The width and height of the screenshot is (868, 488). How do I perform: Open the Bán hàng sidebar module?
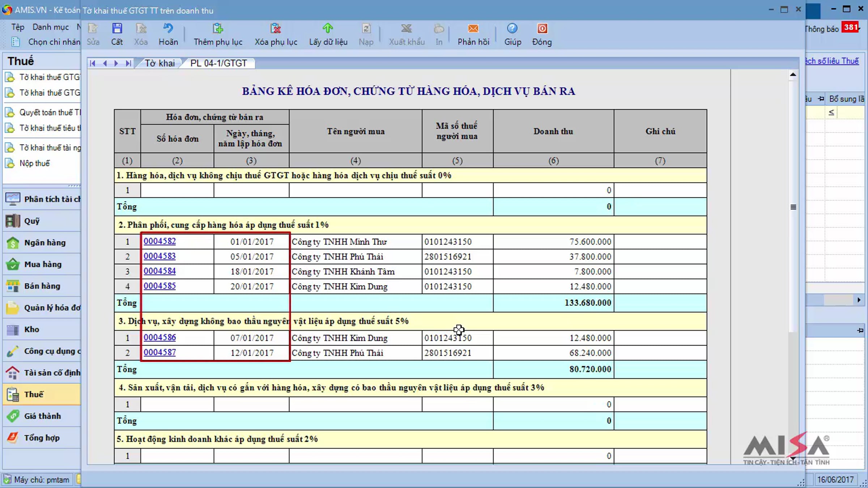point(42,286)
